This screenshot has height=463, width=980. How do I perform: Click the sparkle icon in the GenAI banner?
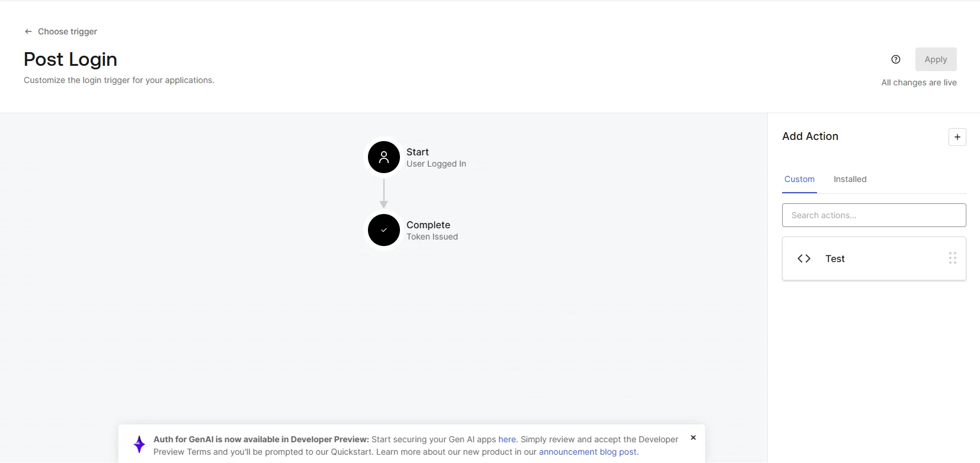[x=139, y=443]
